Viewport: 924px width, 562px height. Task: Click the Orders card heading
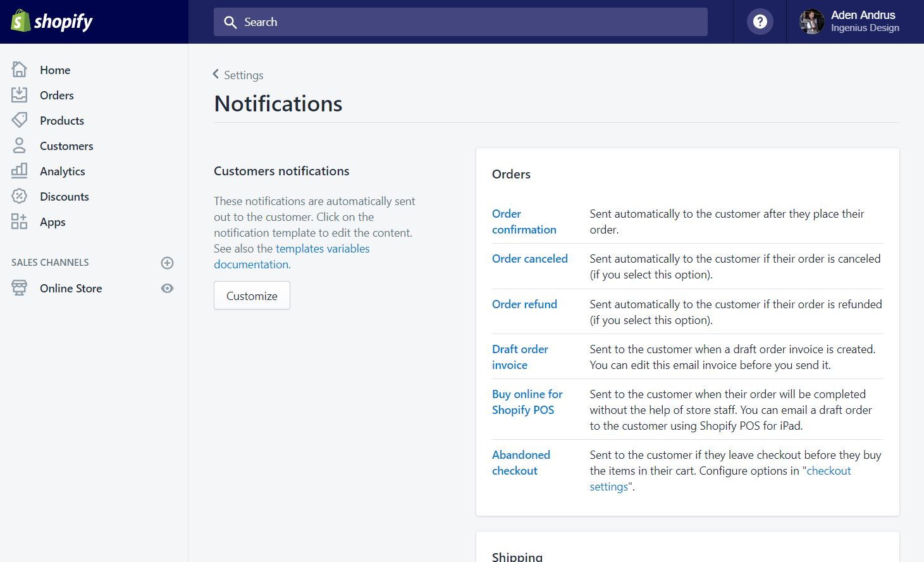click(511, 174)
